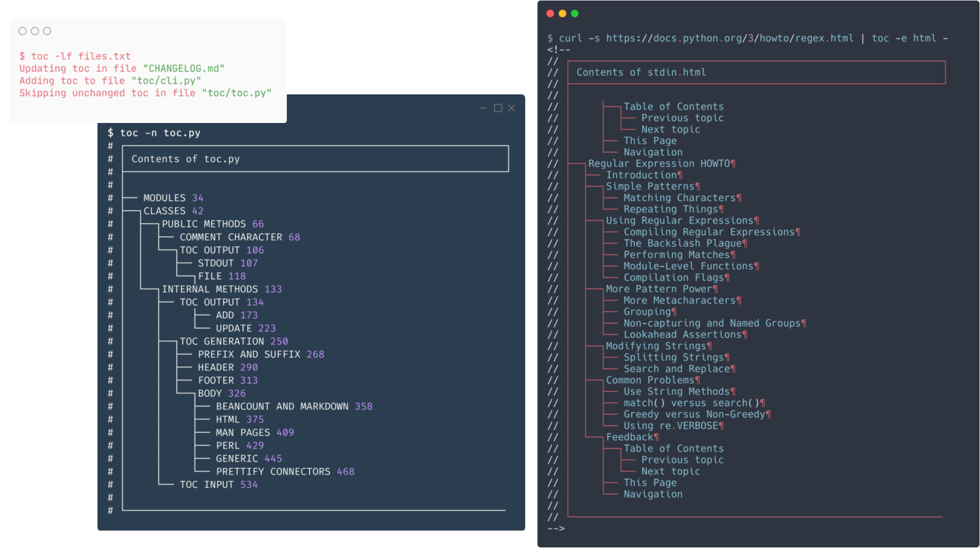This screenshot has height=551, width=980.
Task: Select the UPDATE 223 entry
Action: 246,329
